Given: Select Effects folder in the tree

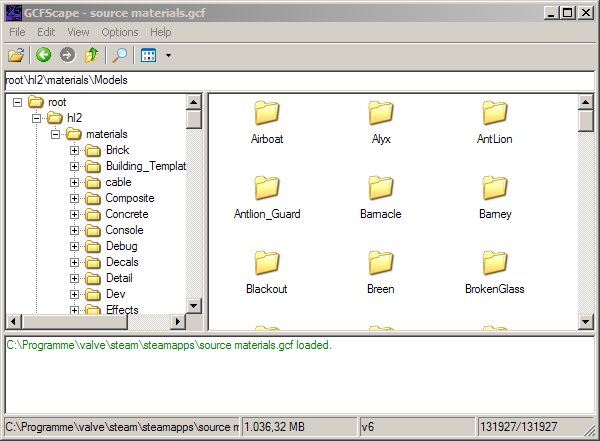Looking at the screenshot, I should pos(122,309).
